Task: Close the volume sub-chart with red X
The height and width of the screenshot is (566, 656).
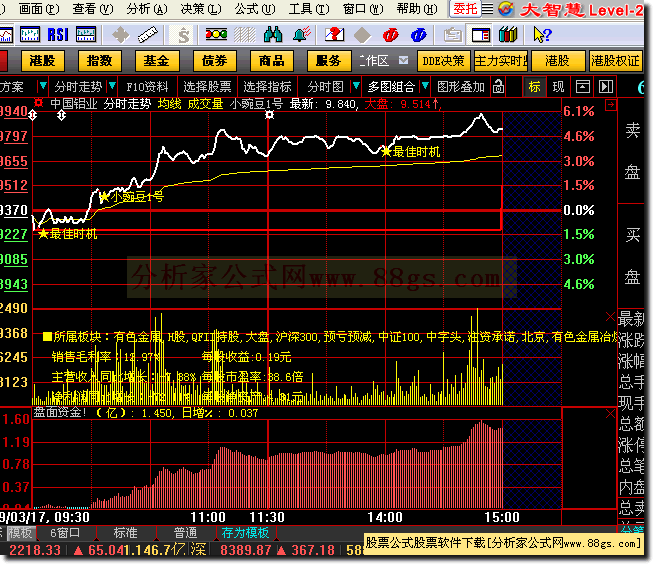Action: (x=610, y=316)
